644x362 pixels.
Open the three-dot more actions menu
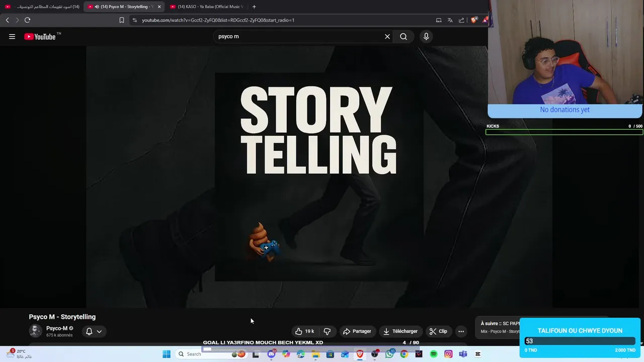click(461, 331)
